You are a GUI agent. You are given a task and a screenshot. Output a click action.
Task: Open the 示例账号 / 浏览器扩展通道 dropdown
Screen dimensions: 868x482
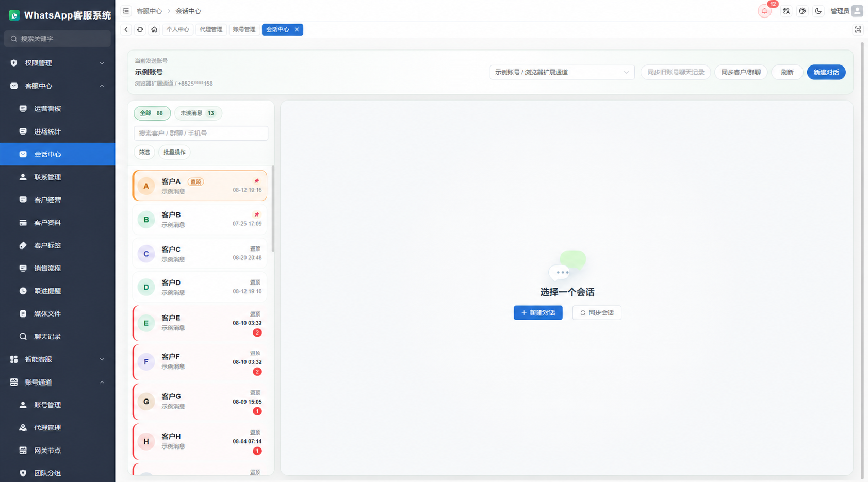pos(562,72)
